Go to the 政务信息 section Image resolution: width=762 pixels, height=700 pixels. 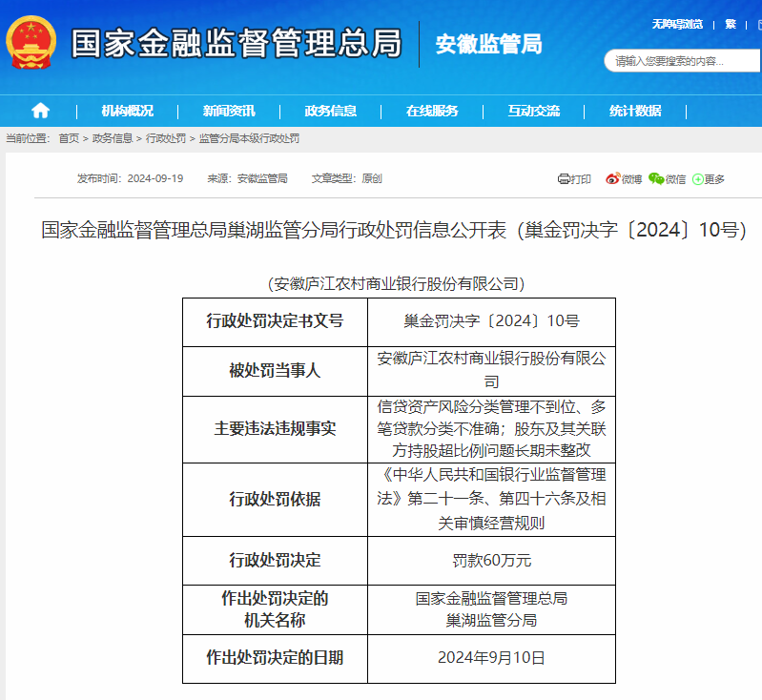(331, 111)
